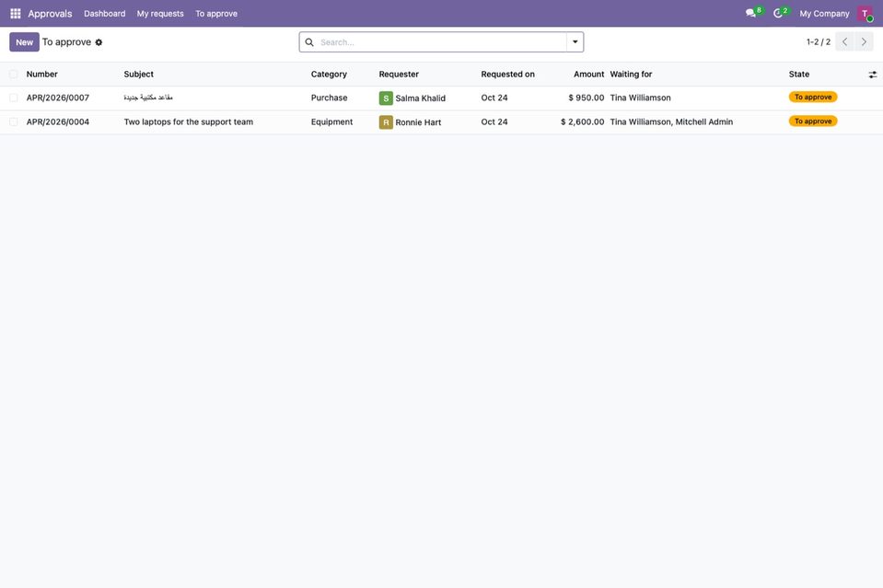Open the My Company switcher
This screenshot has width=883, height=588.
824,14
